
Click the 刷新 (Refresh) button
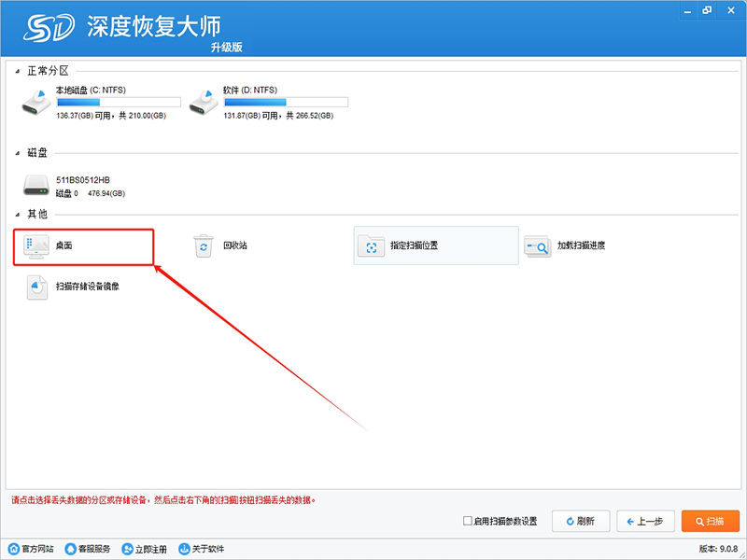581,521
